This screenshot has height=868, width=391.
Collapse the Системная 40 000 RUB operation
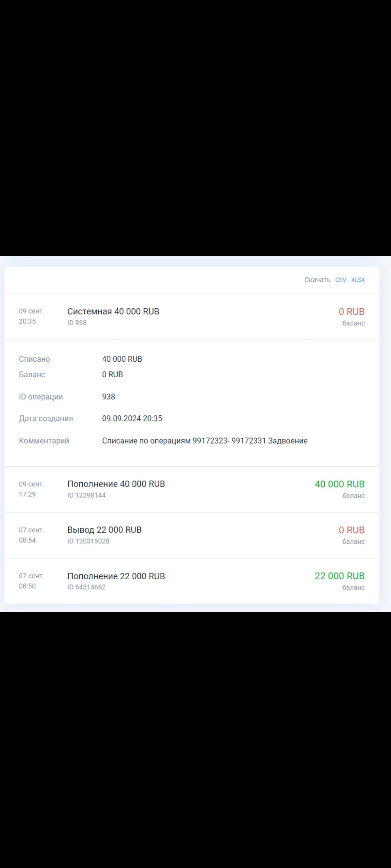tap(113, 311)
